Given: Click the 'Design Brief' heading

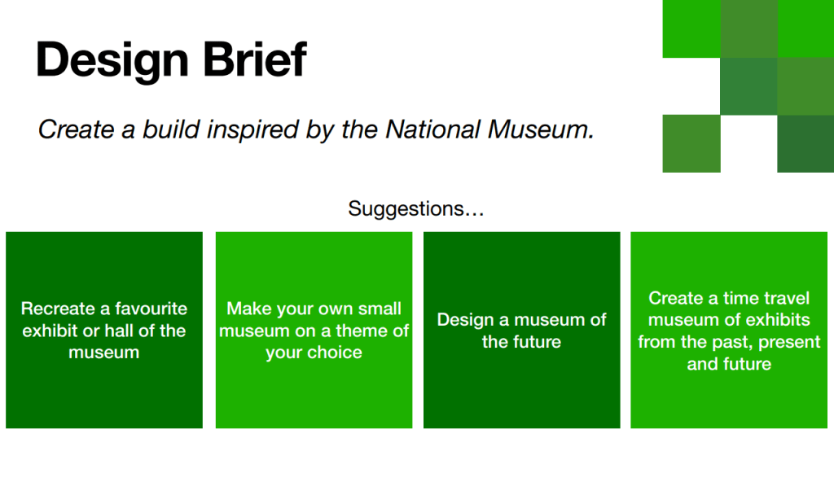Looking at the screenshot, I should pos(171,59).
